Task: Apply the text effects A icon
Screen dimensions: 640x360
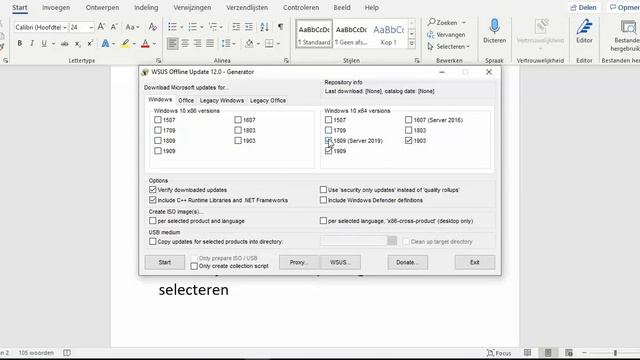Action: 105,43
